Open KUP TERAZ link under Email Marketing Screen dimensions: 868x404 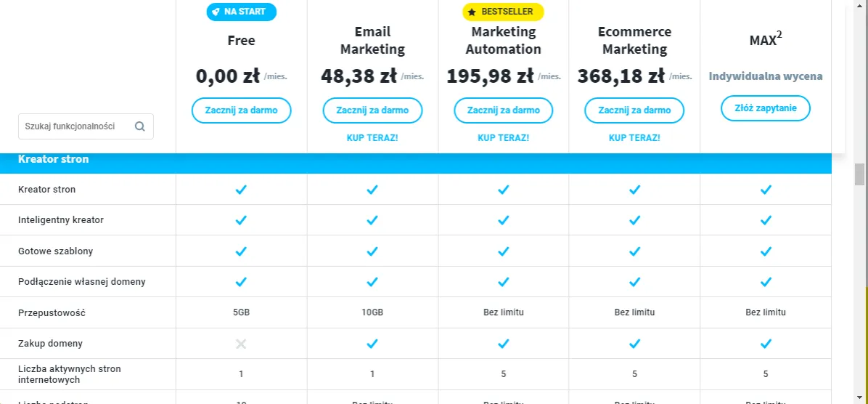[x=372, y=137]
